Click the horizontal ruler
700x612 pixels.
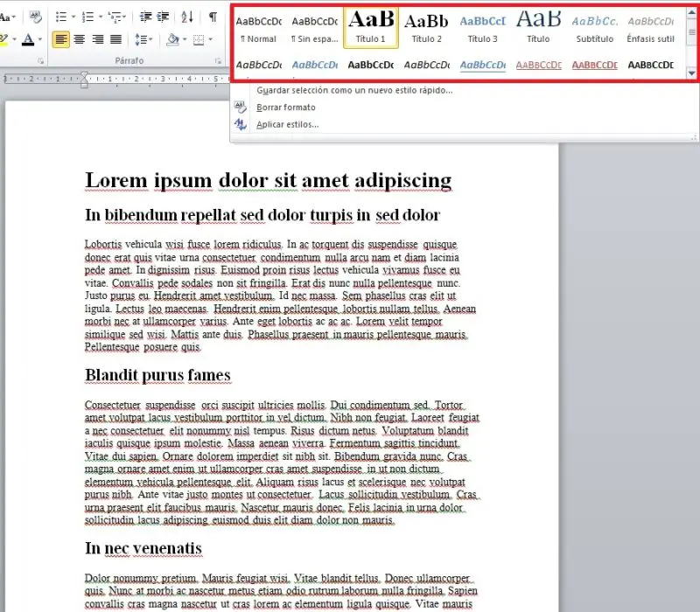pos(116,79)
